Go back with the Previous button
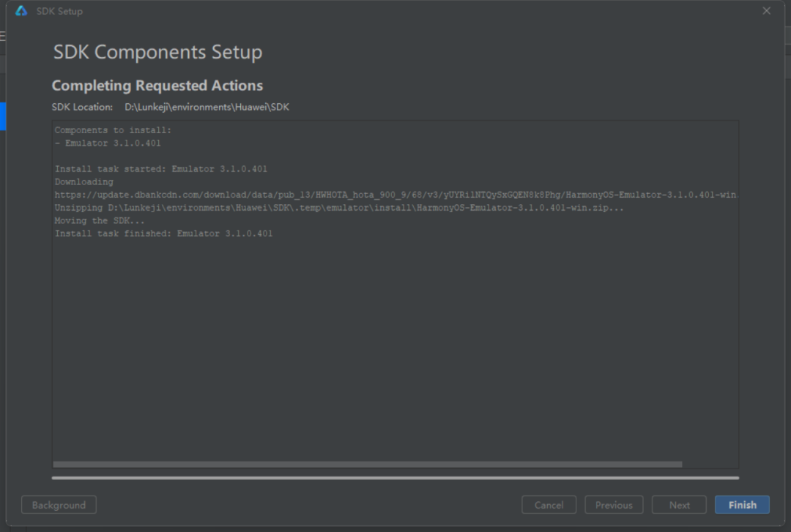791x532 pixels. 613,505
